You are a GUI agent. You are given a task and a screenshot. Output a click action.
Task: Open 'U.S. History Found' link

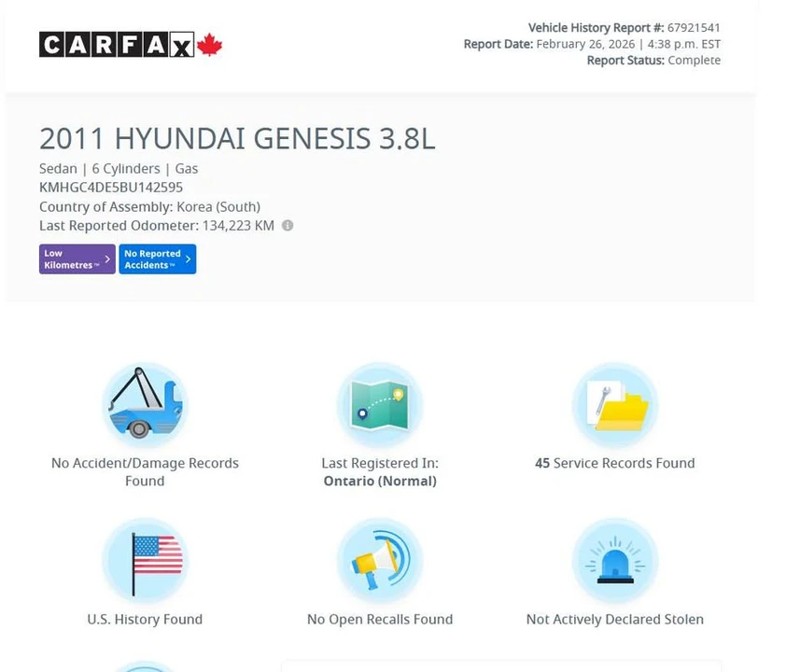[145, 620]
